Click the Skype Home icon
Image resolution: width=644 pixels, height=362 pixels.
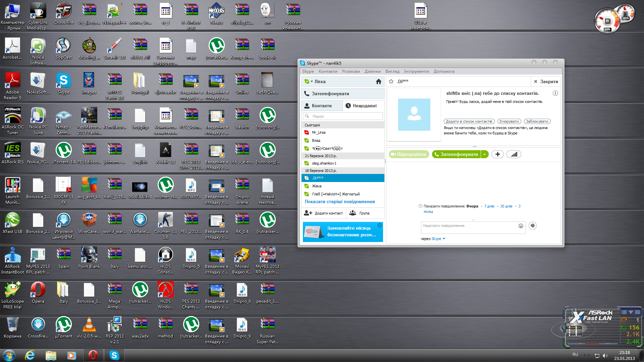pyautogui.click(x=378, y=81)
